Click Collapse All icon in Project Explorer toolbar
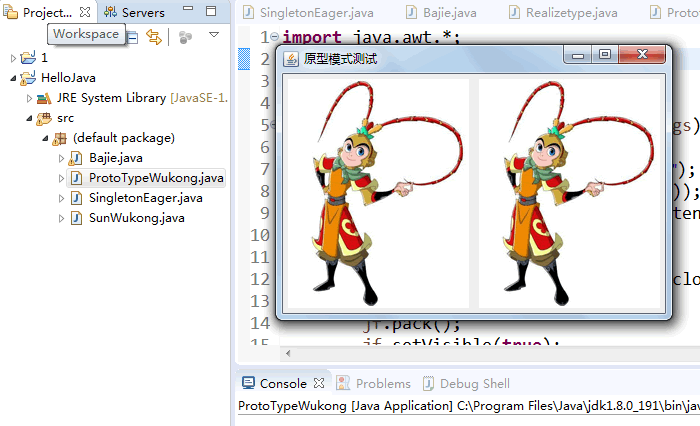The width and height of the screenshot is (700, 426). [x=132, y=37]
